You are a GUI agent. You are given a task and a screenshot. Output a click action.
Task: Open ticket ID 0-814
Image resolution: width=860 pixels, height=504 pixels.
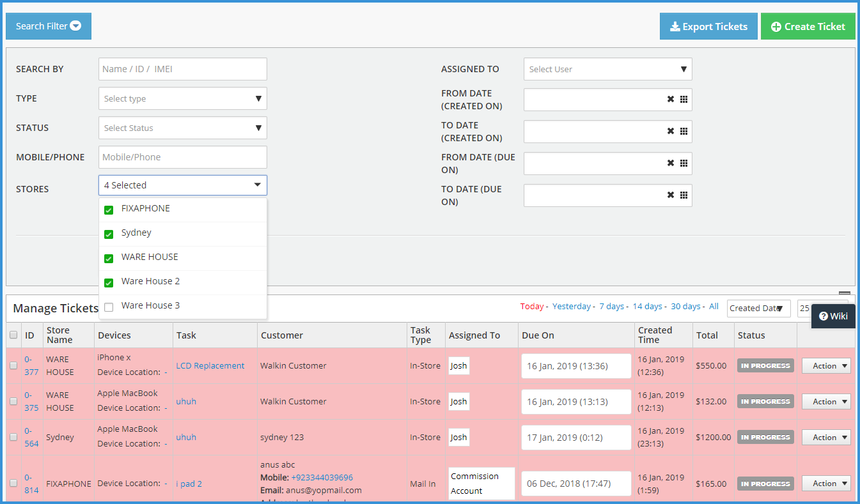point(31,484)
